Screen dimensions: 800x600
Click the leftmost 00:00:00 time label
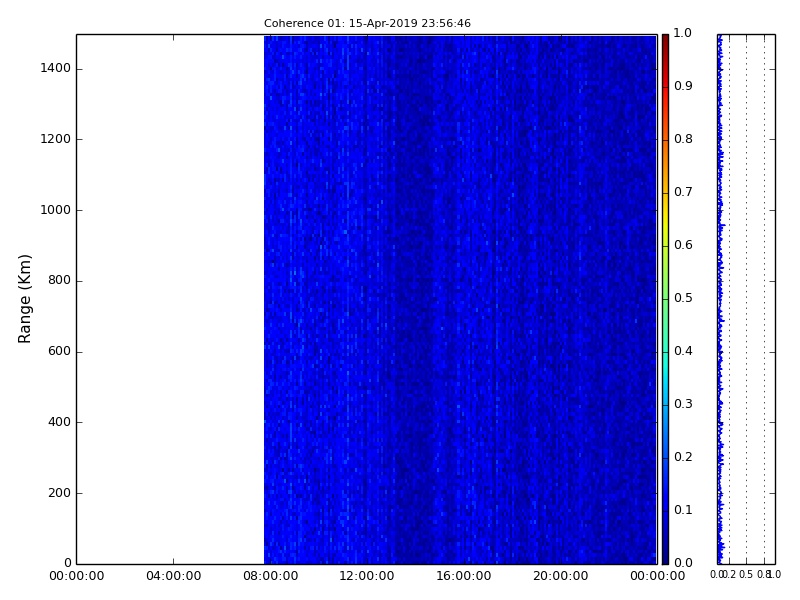click(77, 576)
